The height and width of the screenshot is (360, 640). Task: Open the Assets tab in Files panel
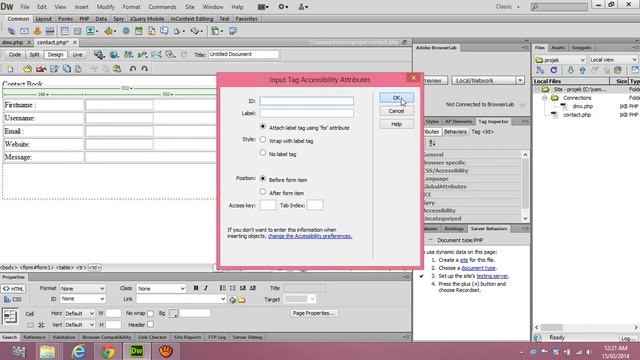click(558, 48)
